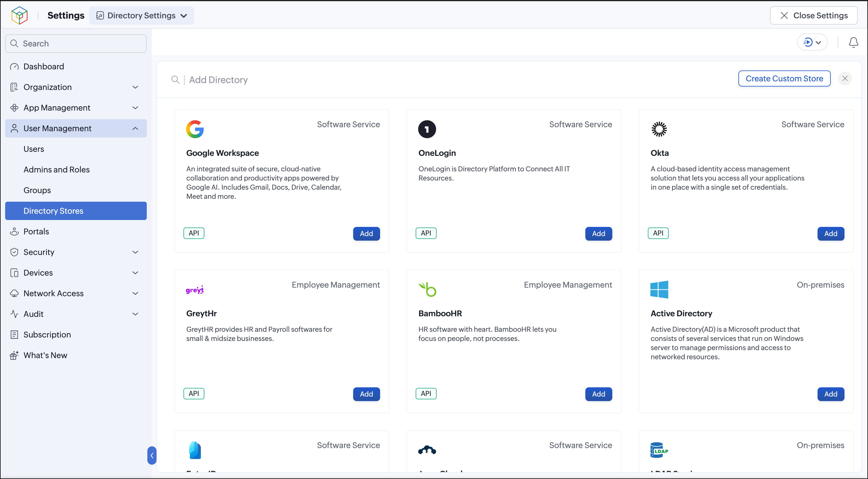Open the Groups page
The height and width of the screenshot is (479, 868).
pyautogui.click(x=76, y=190)
